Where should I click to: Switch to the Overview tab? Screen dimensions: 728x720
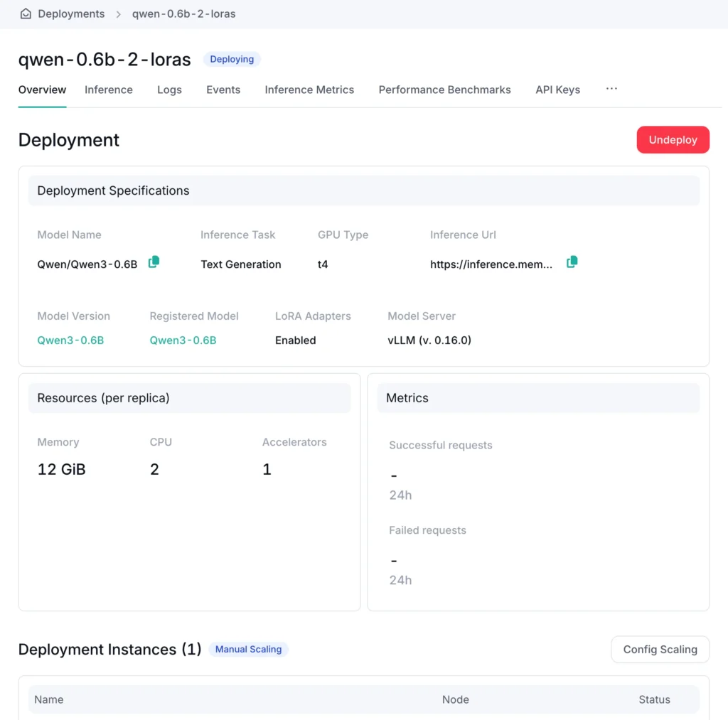(x=42, y=90)
